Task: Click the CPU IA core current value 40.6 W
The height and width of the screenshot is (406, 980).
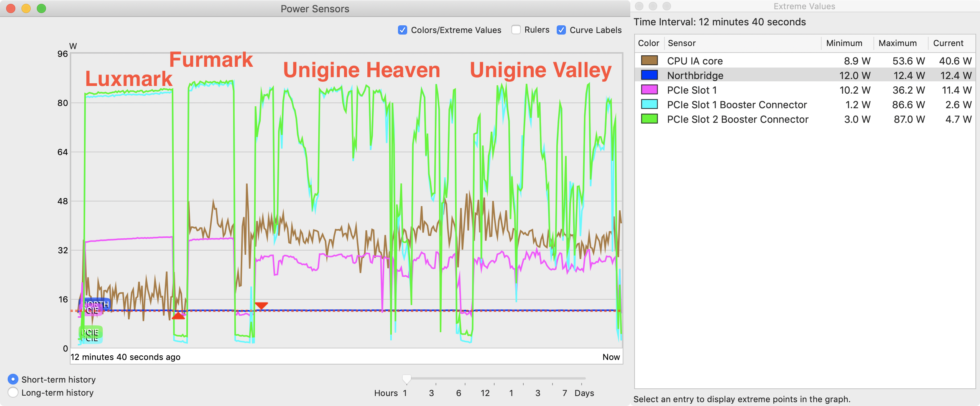Action: (x=955, y=61)
